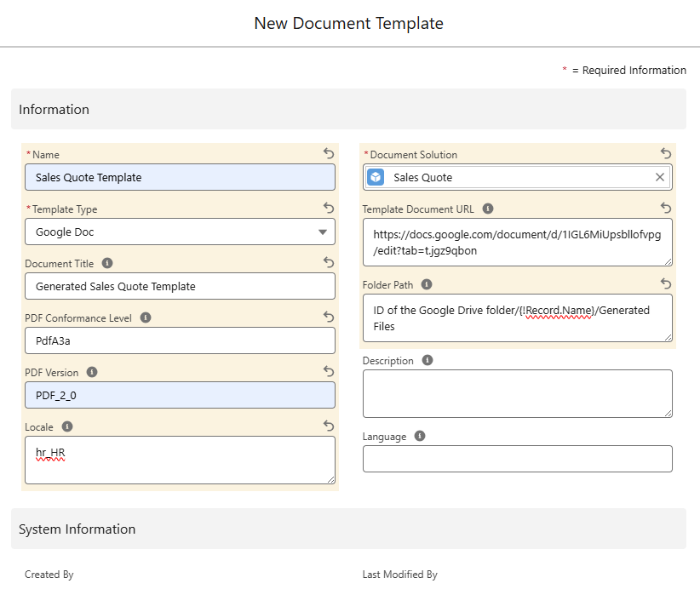Revert the Template Type field value
The height and width of the screenshot is (612, 700).
(329, 208)
